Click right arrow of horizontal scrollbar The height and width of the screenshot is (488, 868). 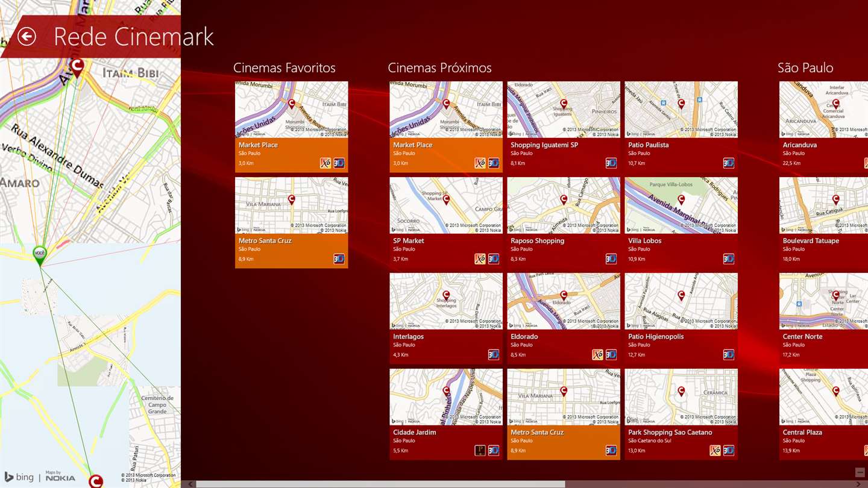coord(858,484)
